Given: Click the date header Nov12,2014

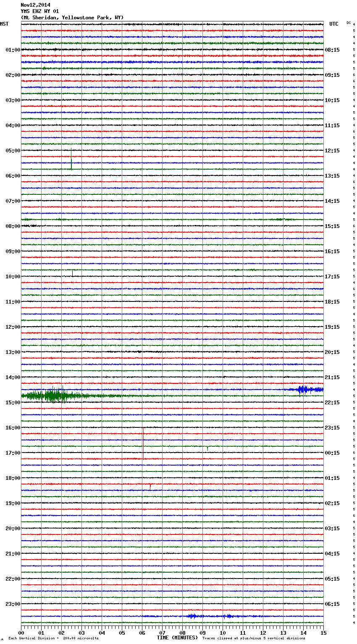Looking at the screenshot, I should (x=35, y=5).
